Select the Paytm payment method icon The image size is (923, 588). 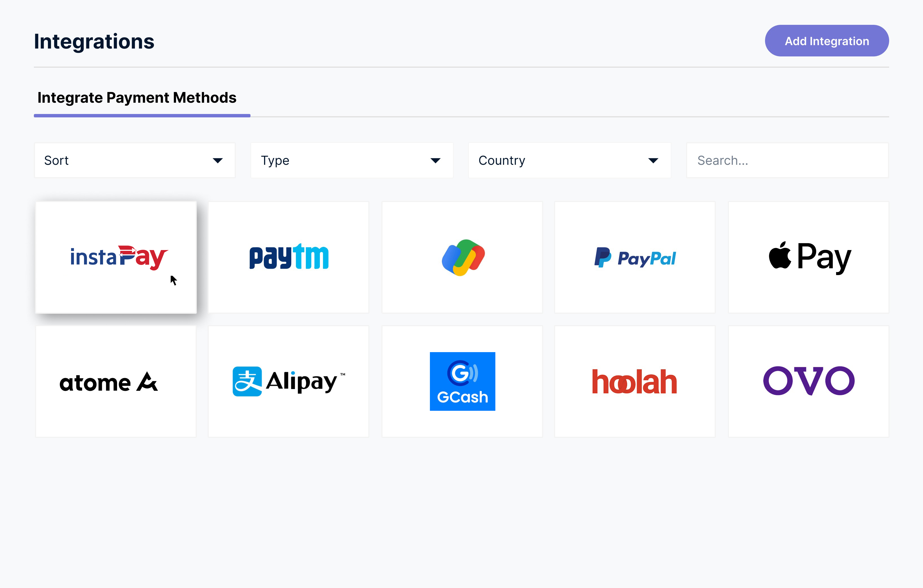[x=289, y=257]
